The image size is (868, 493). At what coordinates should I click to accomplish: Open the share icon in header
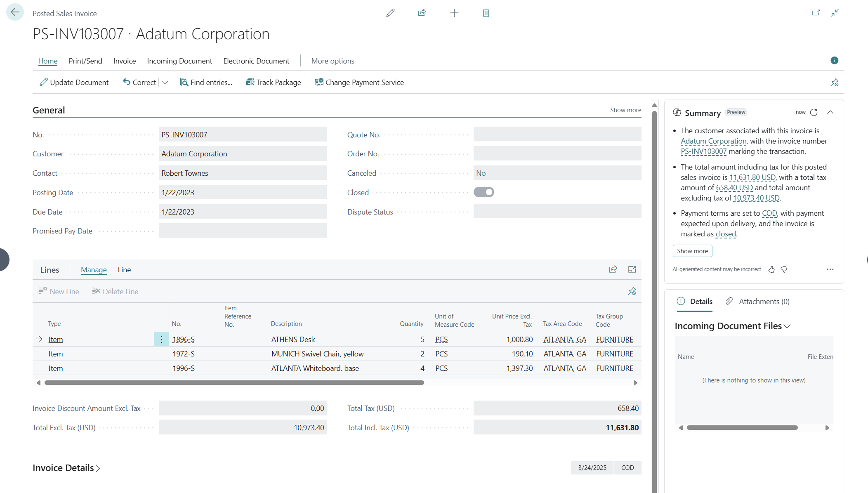(x=422, y=13)
